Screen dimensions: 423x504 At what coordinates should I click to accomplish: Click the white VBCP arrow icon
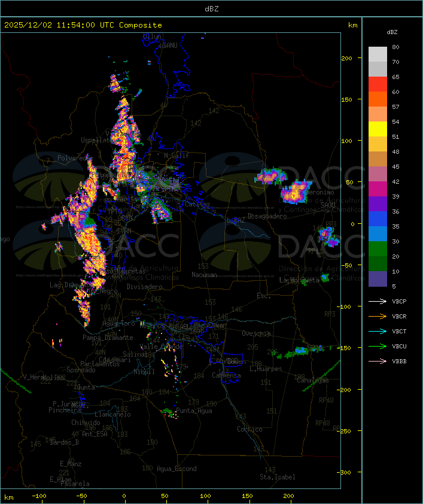pyautogui.click(x=378, y=301)
